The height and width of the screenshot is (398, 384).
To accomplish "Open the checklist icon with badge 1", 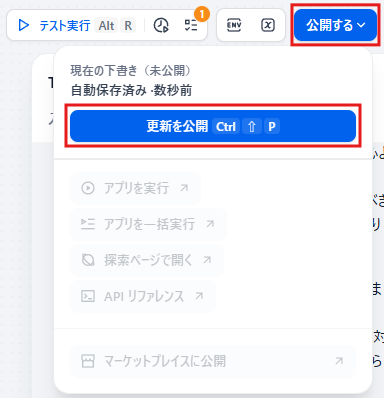I will [x=191, y=25].
